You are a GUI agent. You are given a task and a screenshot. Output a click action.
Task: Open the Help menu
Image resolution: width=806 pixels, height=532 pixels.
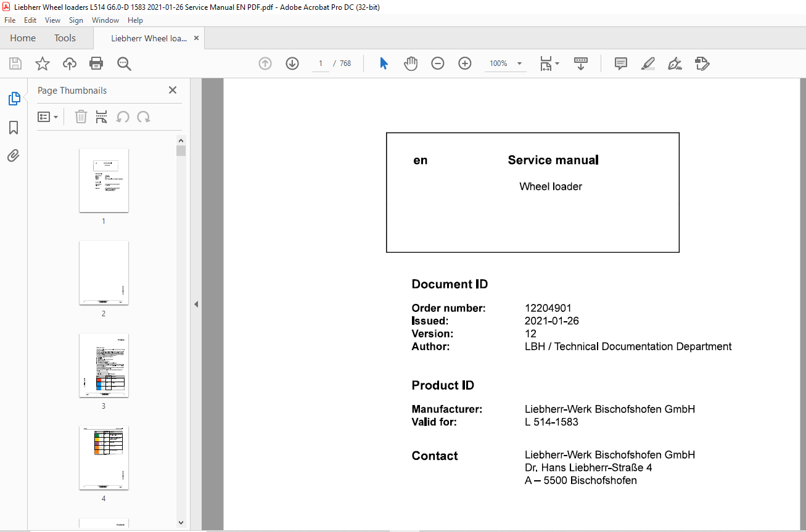pos(135,20)
